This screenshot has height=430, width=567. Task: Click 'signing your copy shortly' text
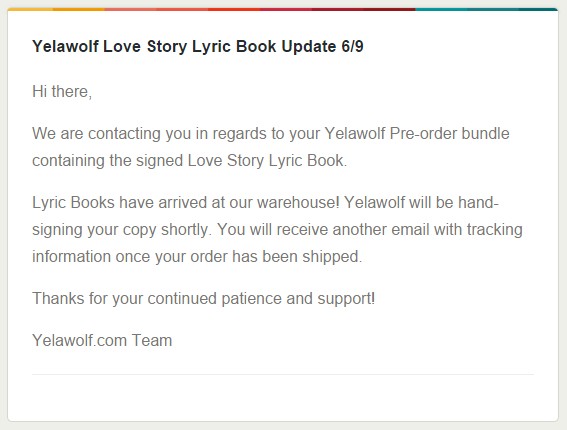(122, 230)
